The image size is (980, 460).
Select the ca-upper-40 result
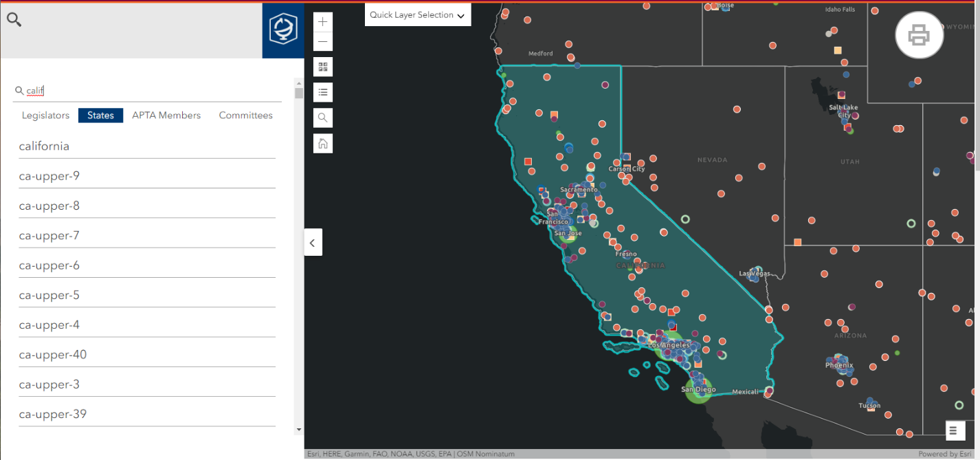click(x=147, y=355)
